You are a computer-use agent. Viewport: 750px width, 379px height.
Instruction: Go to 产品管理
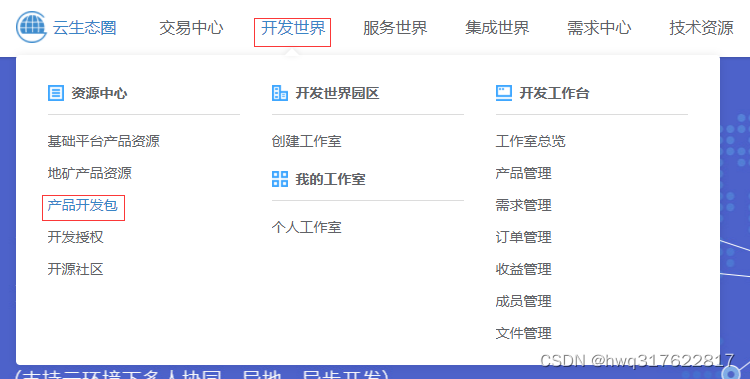pos(524,173)
